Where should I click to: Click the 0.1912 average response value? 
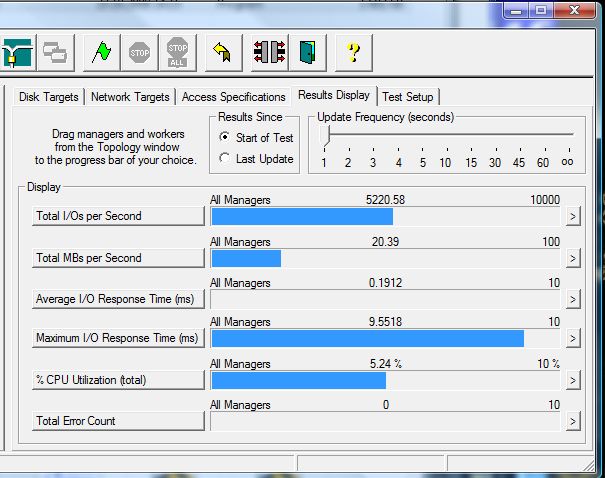[385, 283]
